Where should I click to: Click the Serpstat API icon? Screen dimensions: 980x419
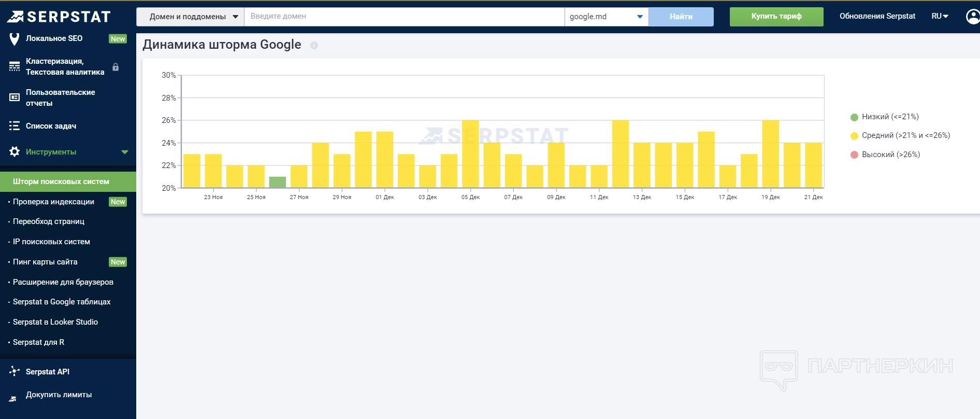pyautogui.click(x=15, y=371)
